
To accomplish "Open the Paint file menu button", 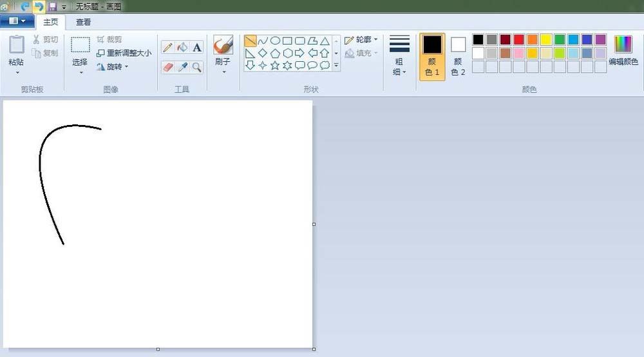I will (x=17, y=21).
